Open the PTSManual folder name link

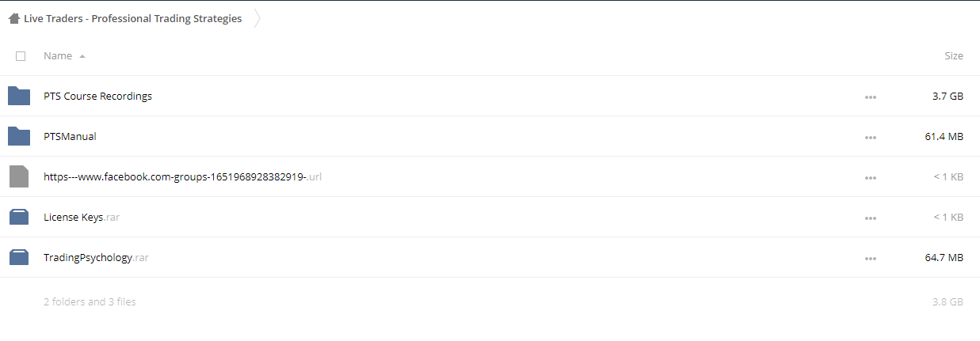tap(70, 136)
